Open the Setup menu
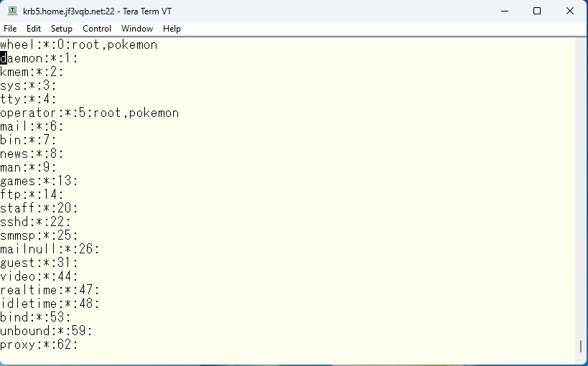Viewport: 588px width, 366px height. tap(62, 29)
